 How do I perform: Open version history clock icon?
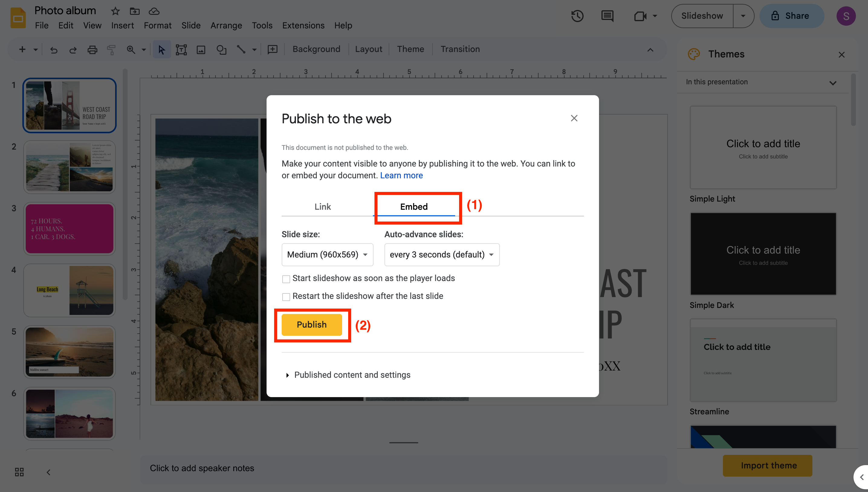click(x=578, y=16)
